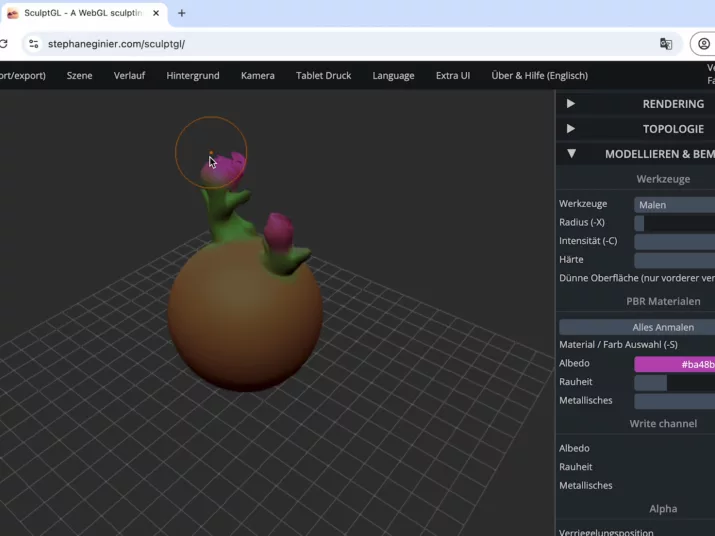Open the Werkzeuge dropdown showing Malen
715x536 pixels.
[x=674, y=205]
